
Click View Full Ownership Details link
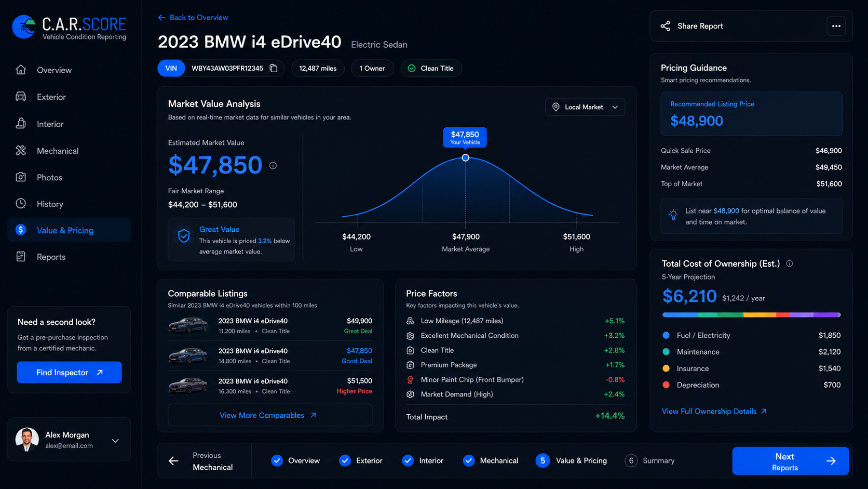coord(714,411)
